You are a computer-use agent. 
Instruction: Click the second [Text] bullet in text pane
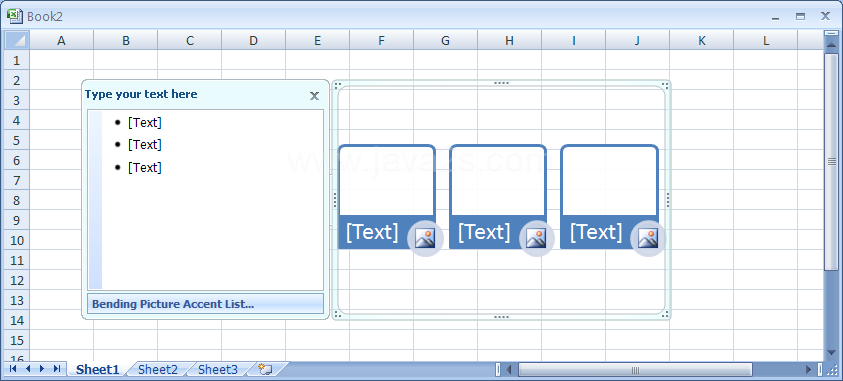(x=145, y=145)
